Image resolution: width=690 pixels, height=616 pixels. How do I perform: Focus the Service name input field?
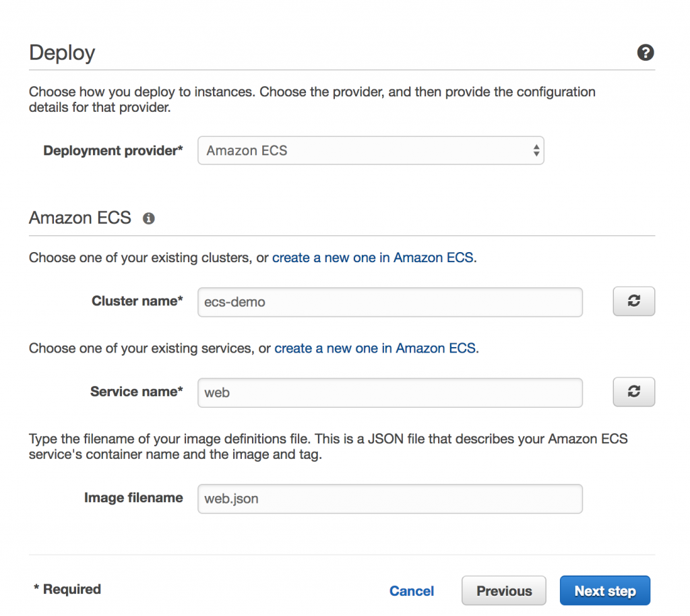pos(389,392)
